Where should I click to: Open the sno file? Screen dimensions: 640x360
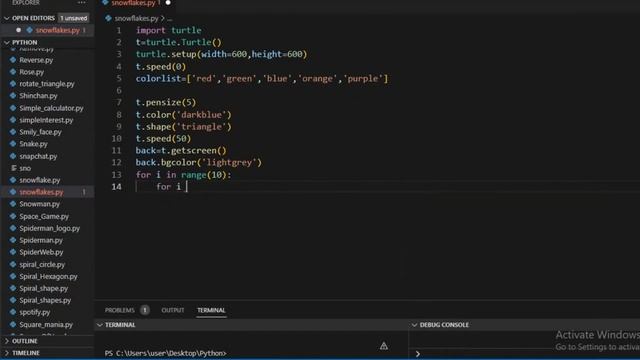[x=25, y=168]
